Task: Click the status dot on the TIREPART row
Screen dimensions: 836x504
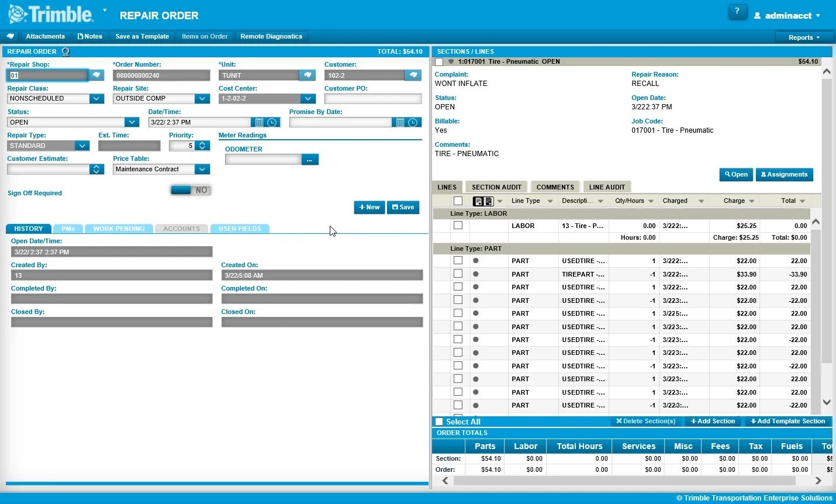Action: click(x=476, y=274)
